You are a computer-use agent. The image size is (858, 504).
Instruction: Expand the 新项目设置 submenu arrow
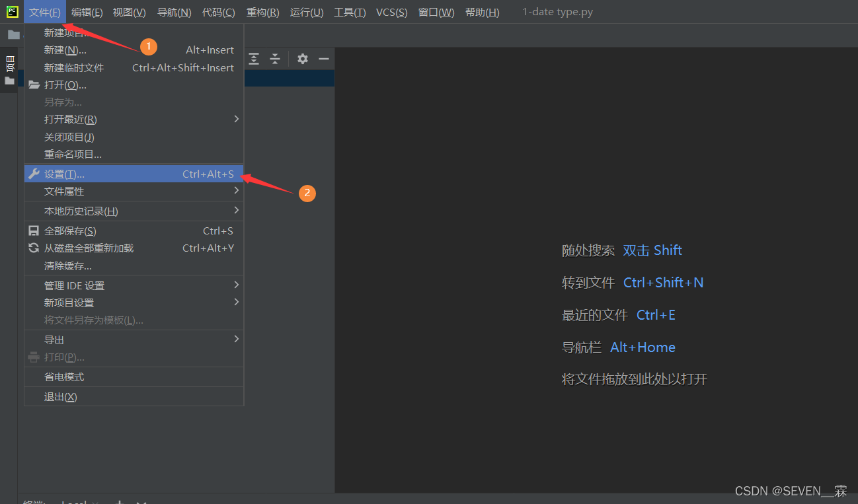[237, 303]
